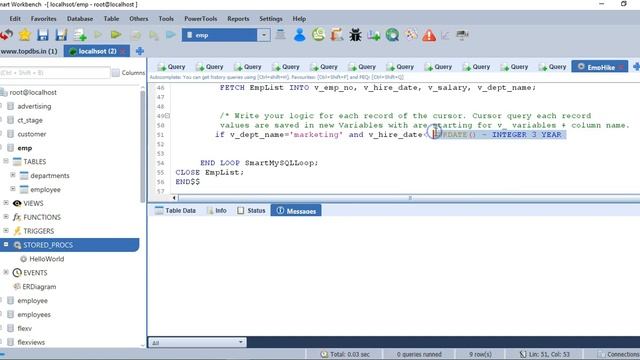This screenshot has height=360, width=640.
Task: Click the red refresh arrows icon
Action: pyautogui.click(x=6, y=35)
